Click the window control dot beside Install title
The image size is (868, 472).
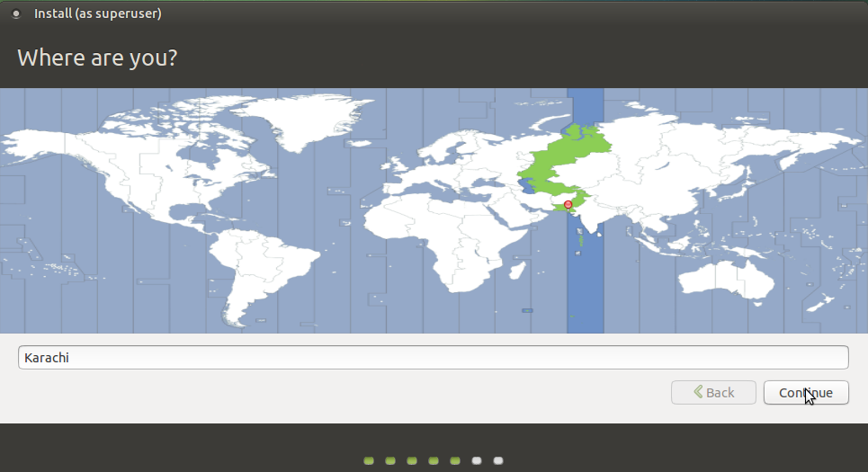[x=16, y=13]
